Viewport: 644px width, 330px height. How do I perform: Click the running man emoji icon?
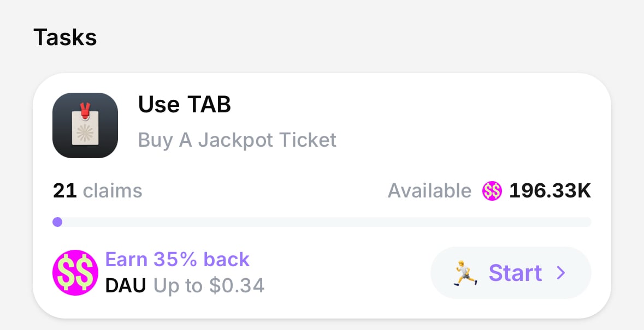click(x=465, y=273)
